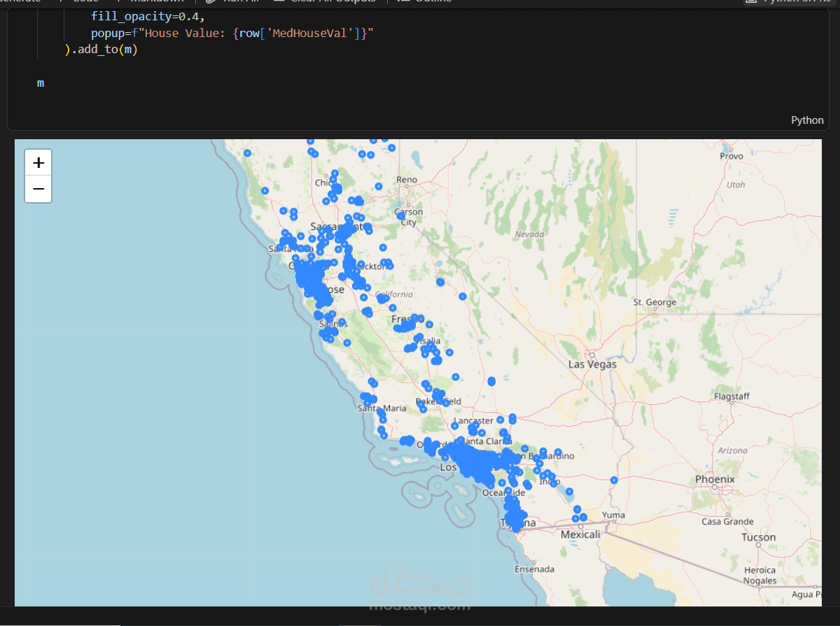Screen dimensions: 840x626
Task: Click the Flagstaff map label
Action: pos(731,397)
